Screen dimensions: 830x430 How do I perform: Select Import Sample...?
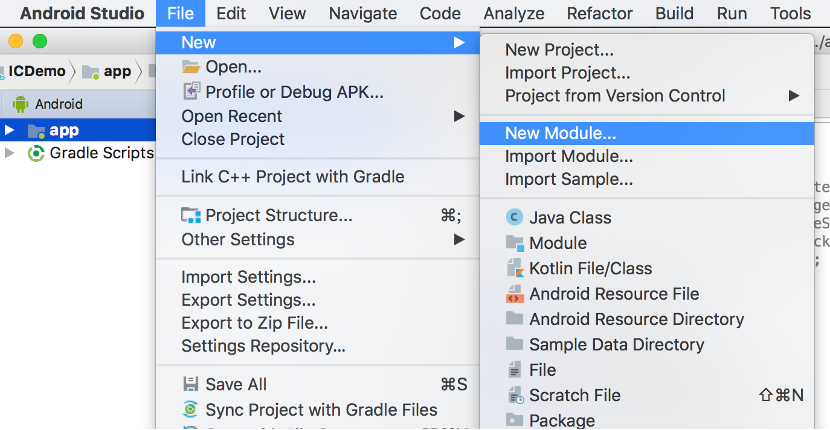569,180
